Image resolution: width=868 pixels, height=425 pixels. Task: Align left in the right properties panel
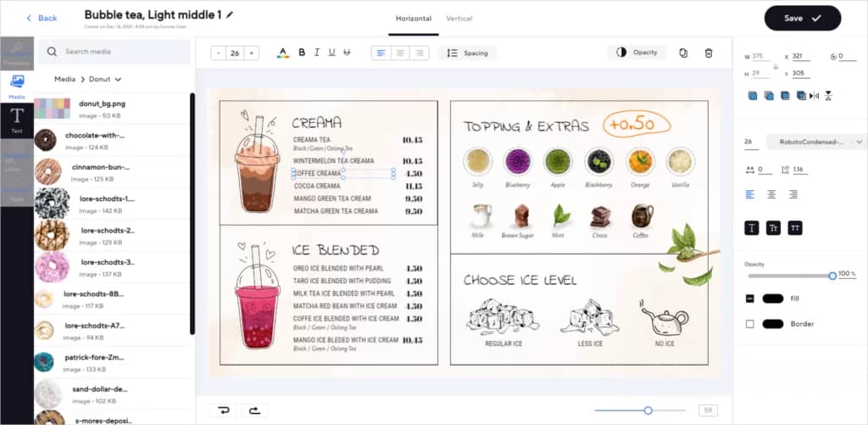750,194
